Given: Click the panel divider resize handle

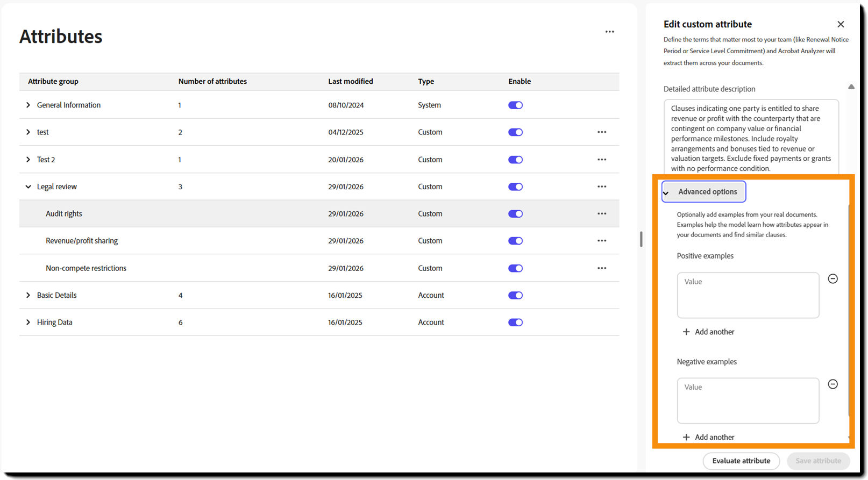Looking at the screenshot, I should pos(641,239).
